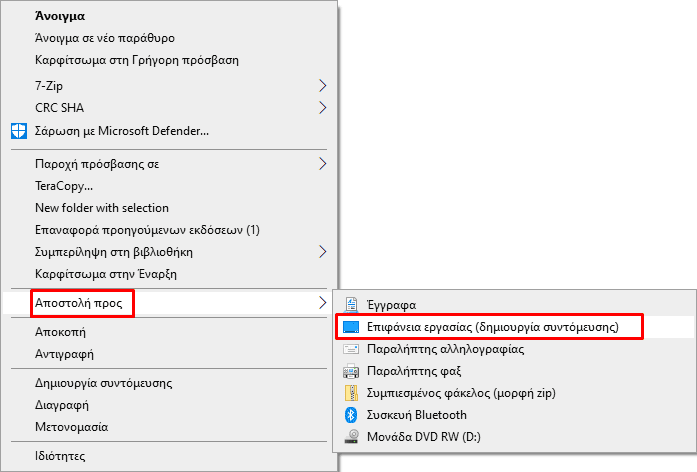
Task: Select Επαναφορά προηγούμενων εκδόσεων entry
Action: [147, 230]
